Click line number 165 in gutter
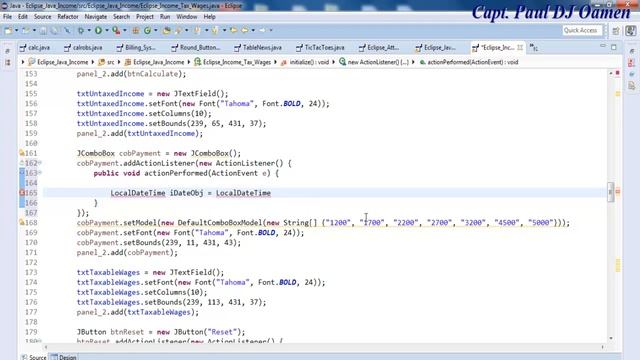 click(31, 193)
